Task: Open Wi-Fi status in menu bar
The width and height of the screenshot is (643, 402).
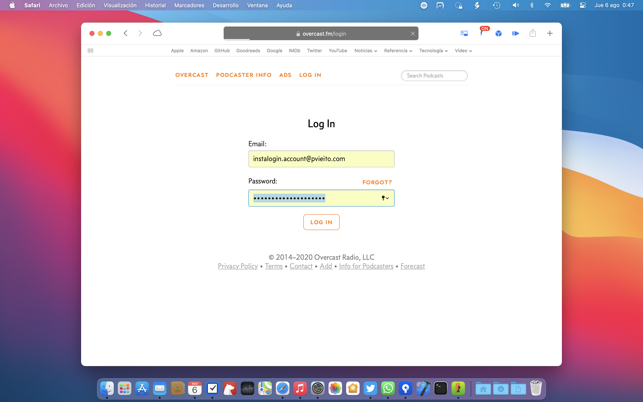Action: (x=547, y=5)
